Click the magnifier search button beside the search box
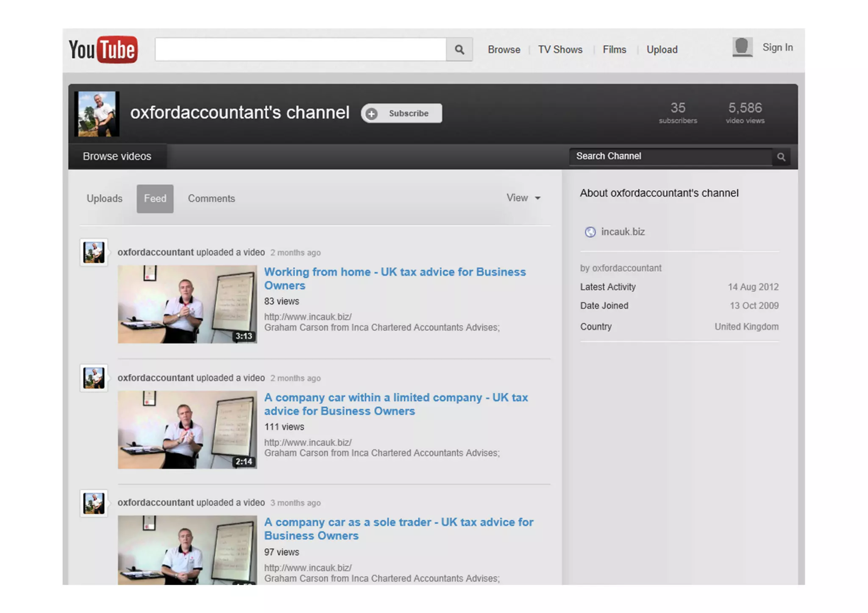868x613 pixels. (459, 50)
